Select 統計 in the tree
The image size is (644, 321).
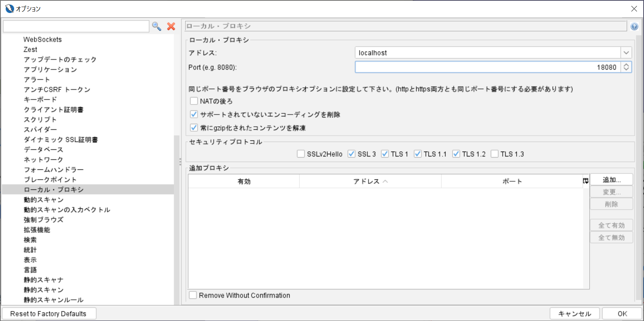(30, 249)
